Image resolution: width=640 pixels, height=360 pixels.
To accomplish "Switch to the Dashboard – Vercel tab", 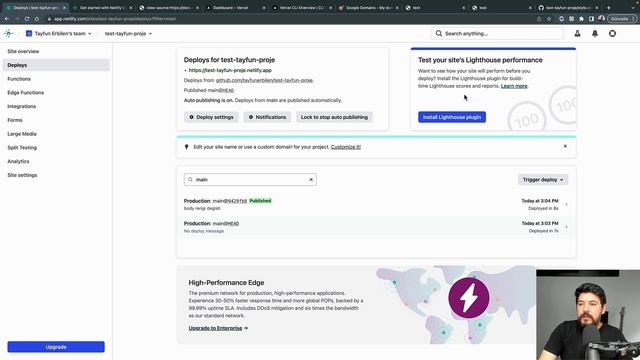I will tap(236, 8).
